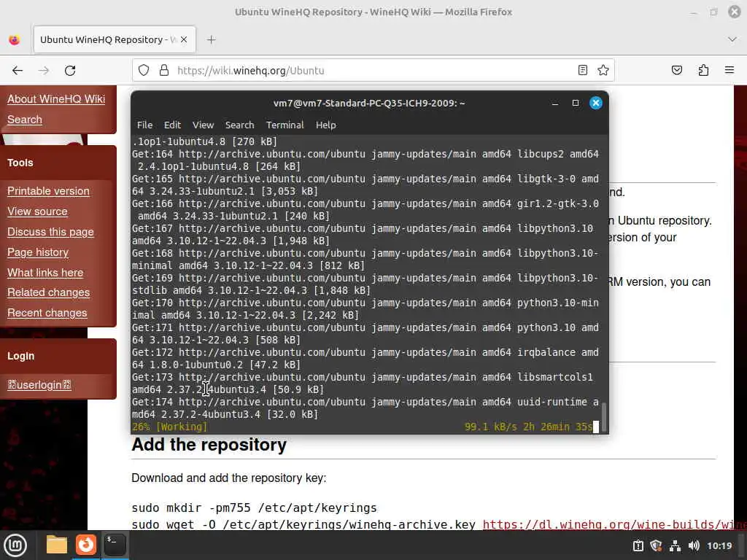Viewport: 747px width, 560px height.
Task: Open the notification tray icon with exclamation
Action: 638,545
